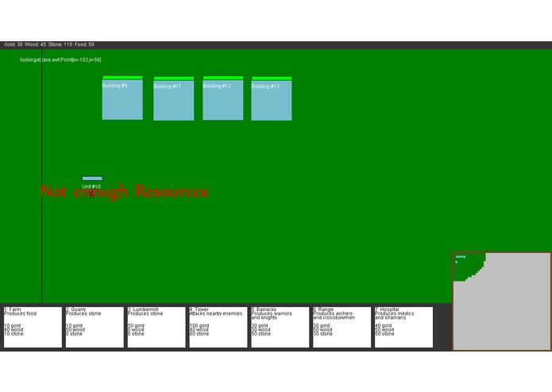Viewport: 552px width, 392px height.
Task: Click the Building #11 green health bar
Action: coord(174,78)
